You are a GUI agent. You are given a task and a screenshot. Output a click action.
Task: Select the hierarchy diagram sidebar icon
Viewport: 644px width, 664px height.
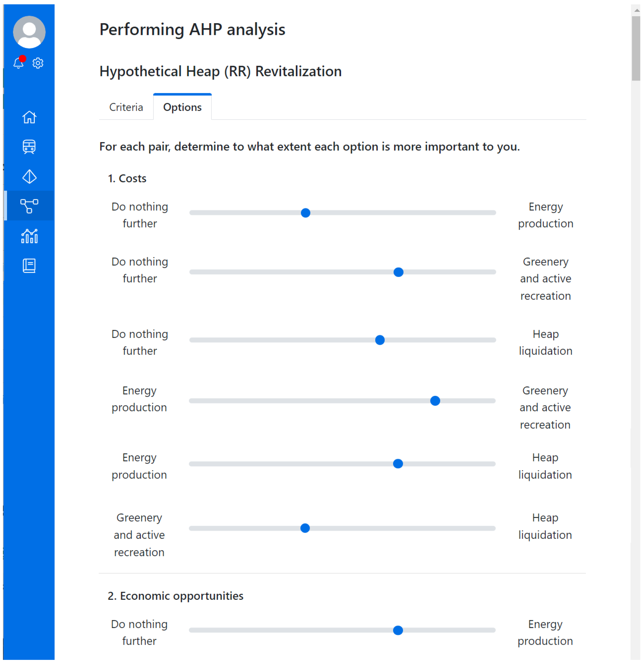coord(29,206)
